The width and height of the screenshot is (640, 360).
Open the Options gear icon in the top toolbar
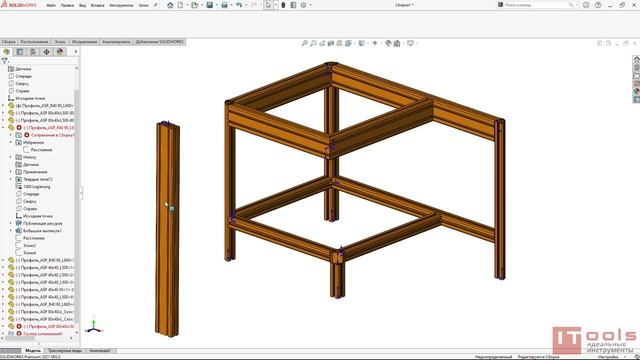click(x=303, y=5)
